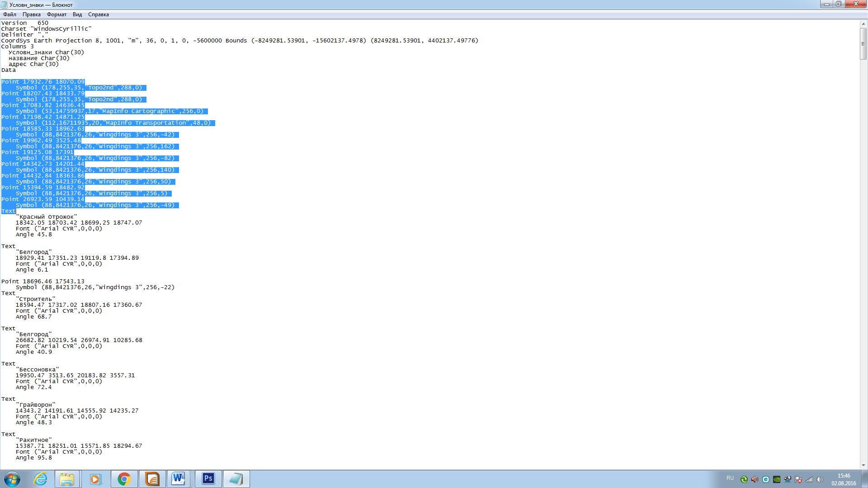
Task: Switch to Google Chrome in taskbar
Action: click(124, 479)
